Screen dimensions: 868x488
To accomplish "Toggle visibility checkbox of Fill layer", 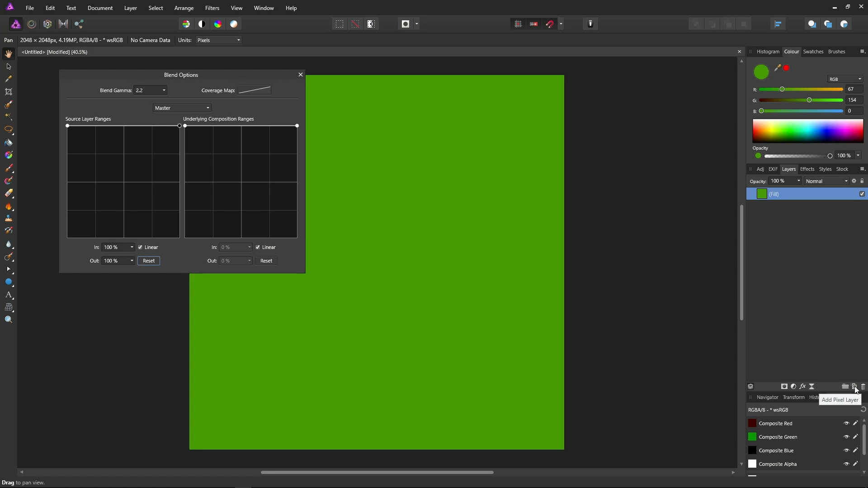I will 862,194.
